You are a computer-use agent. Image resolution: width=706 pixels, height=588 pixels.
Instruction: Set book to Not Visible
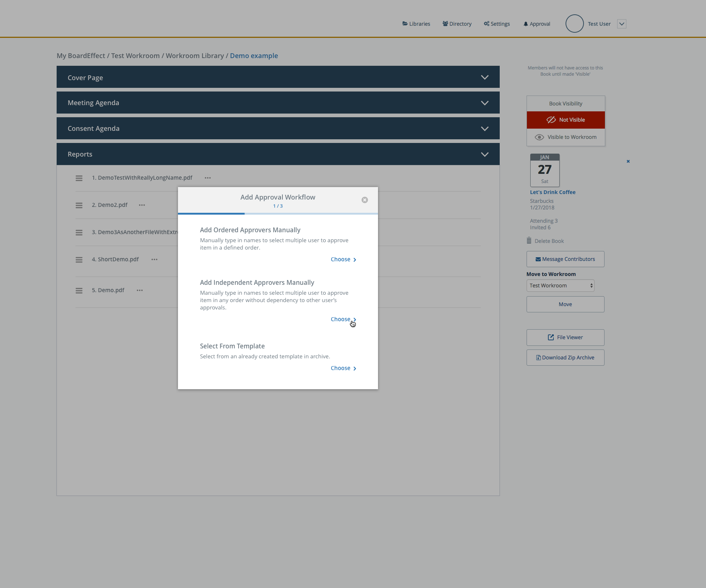[x=566, y=120]
